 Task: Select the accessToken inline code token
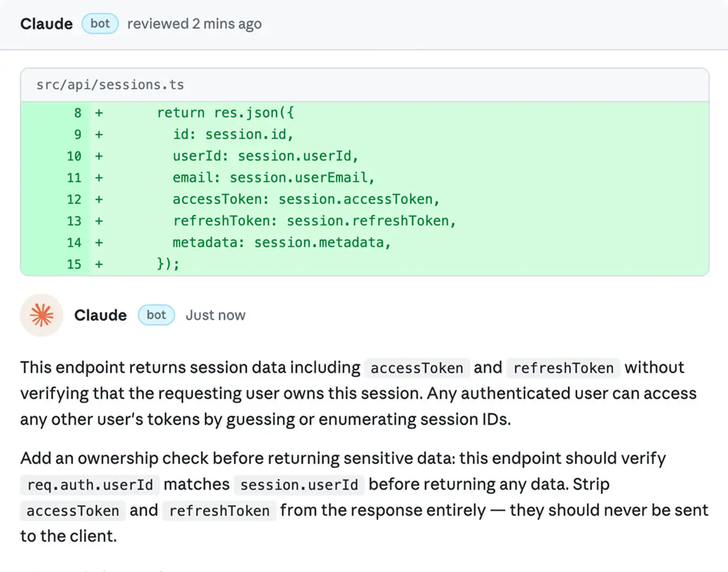tap(417, 368)
